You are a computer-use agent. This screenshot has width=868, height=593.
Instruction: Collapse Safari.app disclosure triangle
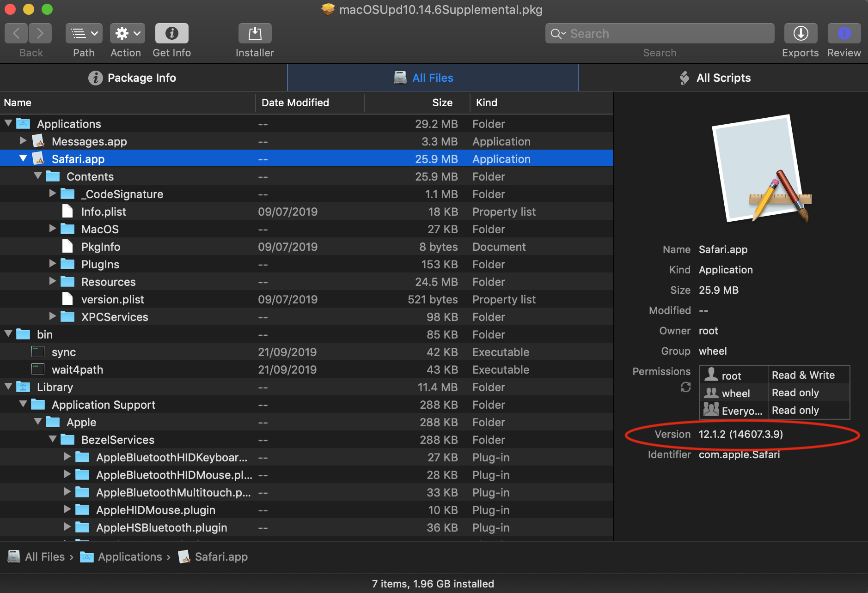(x=23, y=158)
